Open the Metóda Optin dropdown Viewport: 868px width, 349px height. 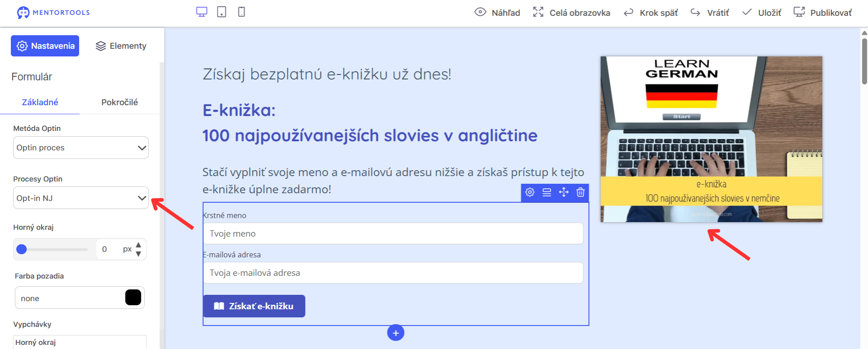[81, 148]
